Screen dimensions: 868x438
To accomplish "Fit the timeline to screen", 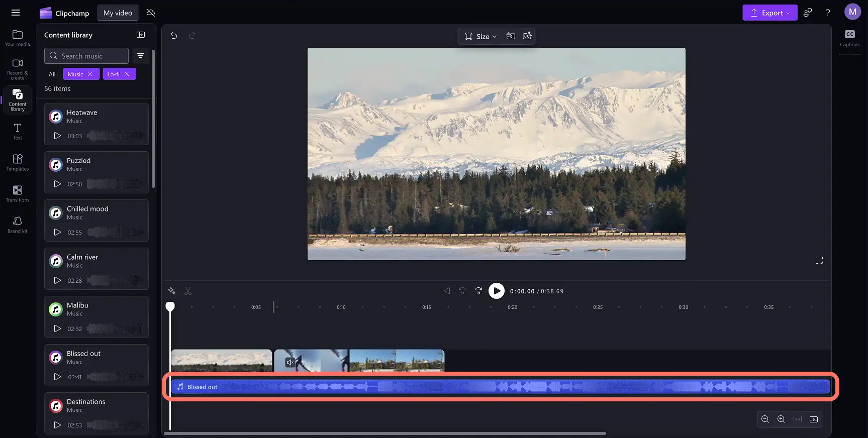I will (798, 419).
